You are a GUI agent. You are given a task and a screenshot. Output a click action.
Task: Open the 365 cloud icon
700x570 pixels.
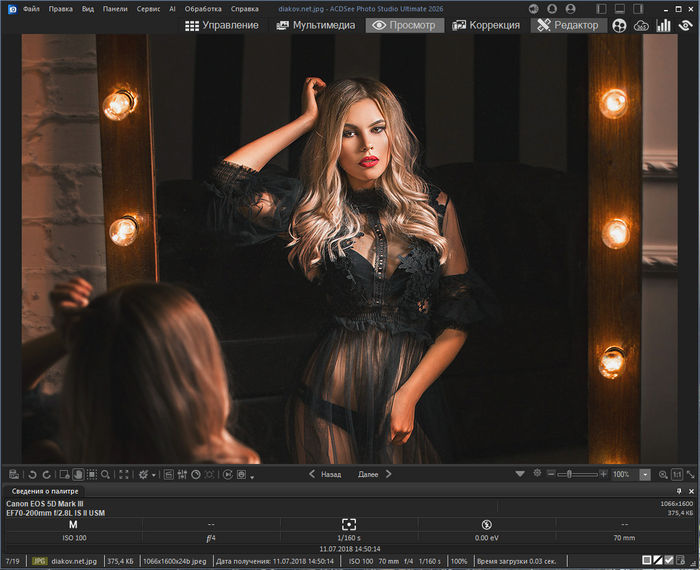(641, 25)
